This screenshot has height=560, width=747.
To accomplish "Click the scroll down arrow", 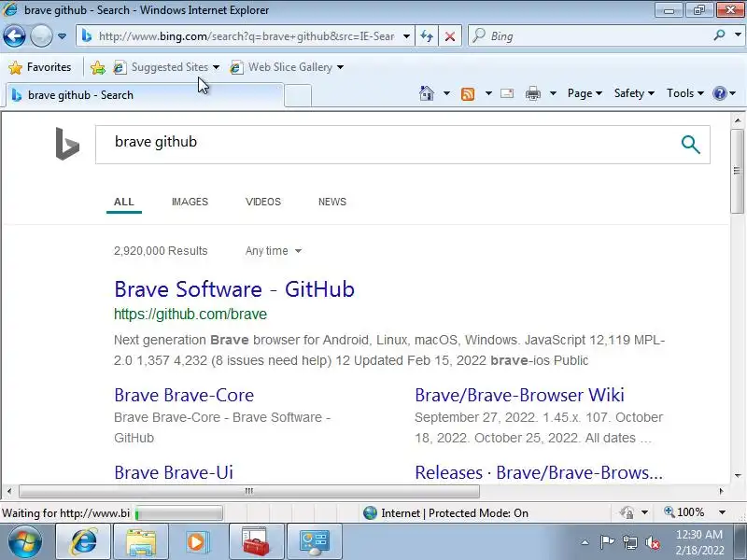I will click(737, 475).
